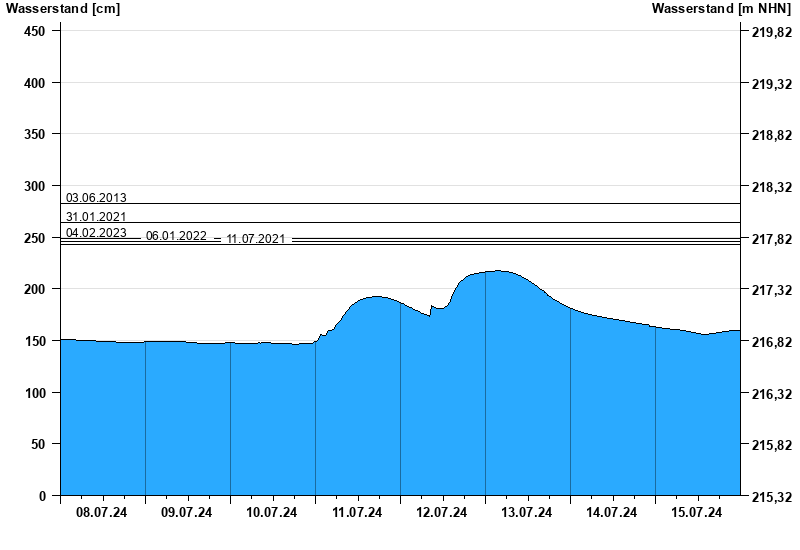The height and width of the screenshot is (550, 800).
Task: Click the 04.02.2023 historic level label
Action: [x=96, y=233]
